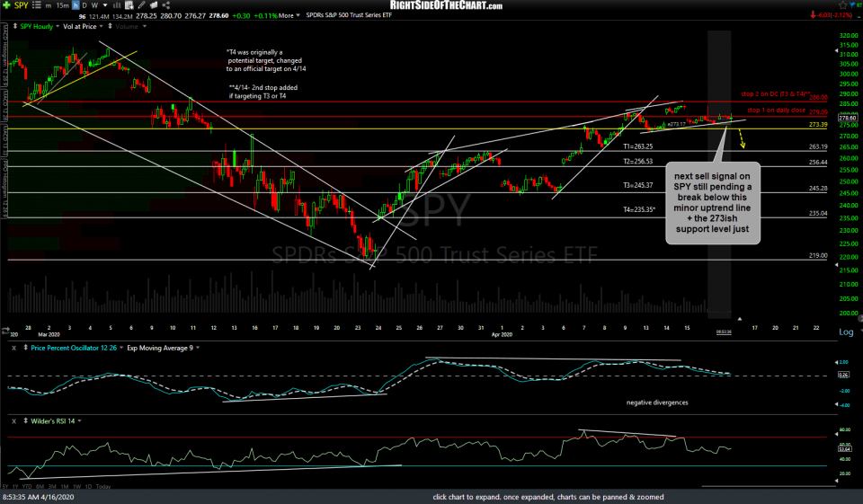Click the 'stop 1 on daily close' label
Viewport: 863px width, 504px height.
[x=776, y=110]
